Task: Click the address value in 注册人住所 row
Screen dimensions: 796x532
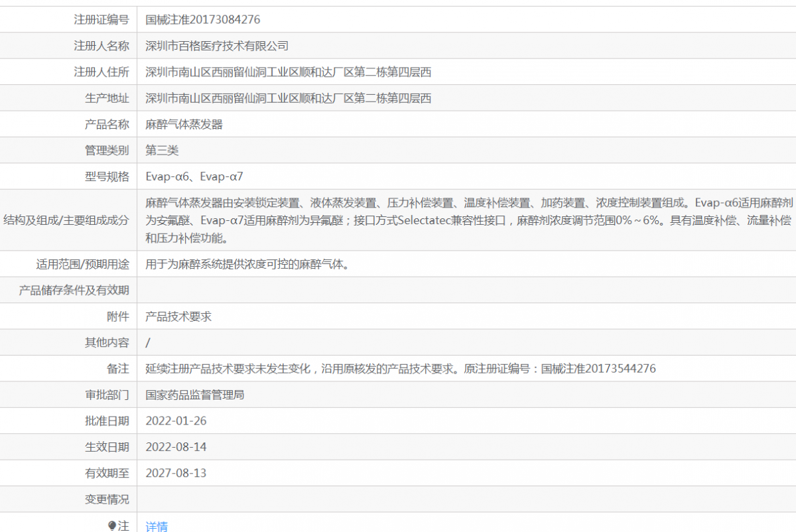Action: pyautogui.click(x=289, y=72)
